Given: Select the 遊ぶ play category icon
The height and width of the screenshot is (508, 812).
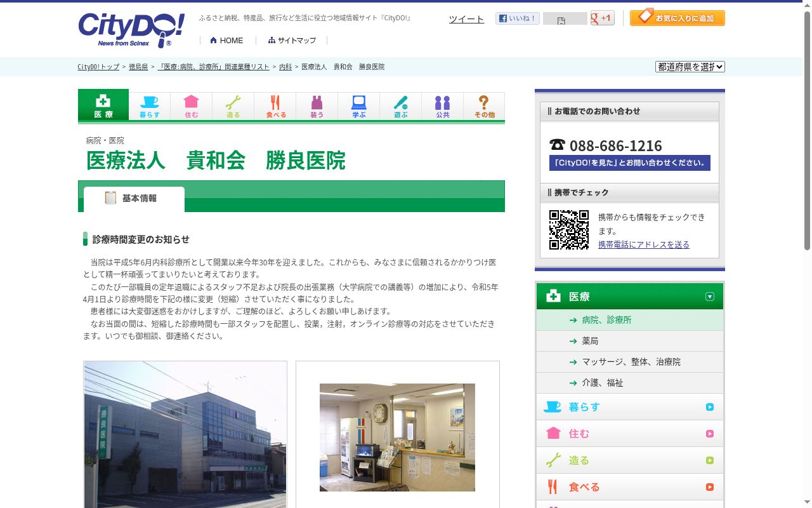Looking at the screenshot, I should click(x=401, y=106).
